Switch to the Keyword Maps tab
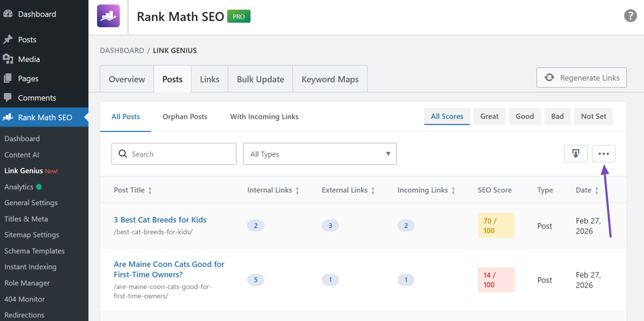Viewport: 644px width, 321px height. 330,79
